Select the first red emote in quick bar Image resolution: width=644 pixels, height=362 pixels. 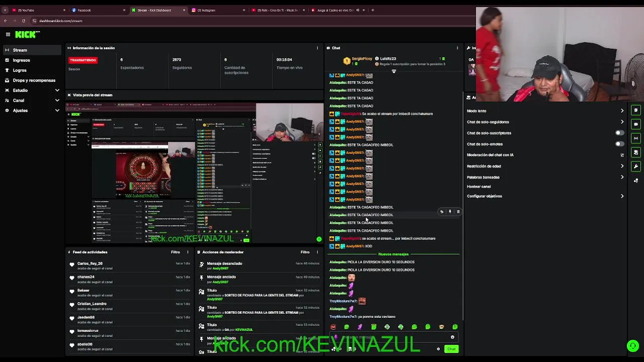pyautogui.click(x=333, y=327)
